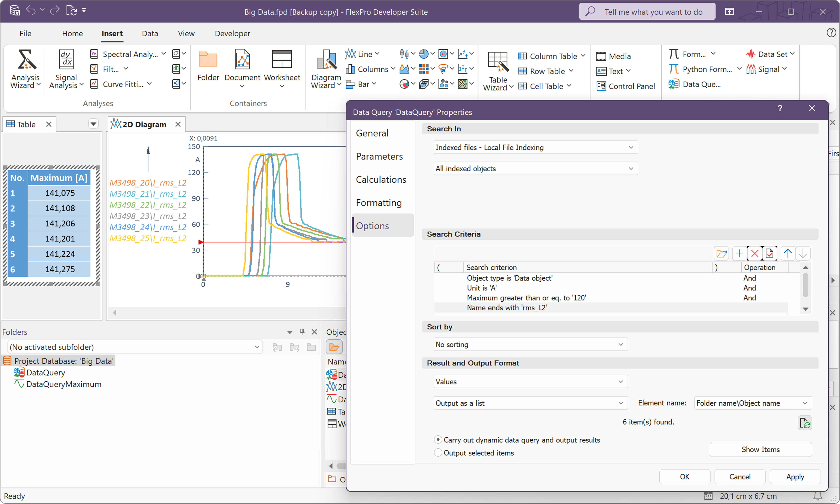
Task: Insert a new Folder container
Action: tap(208, 66)
